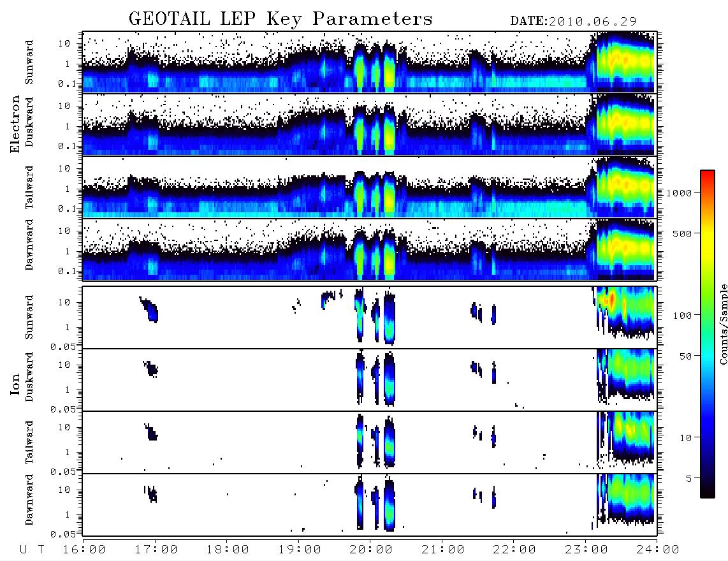Click the 100 value on the color bar
The width and height of the screenshot is (728, 561).
pos(682,316)
